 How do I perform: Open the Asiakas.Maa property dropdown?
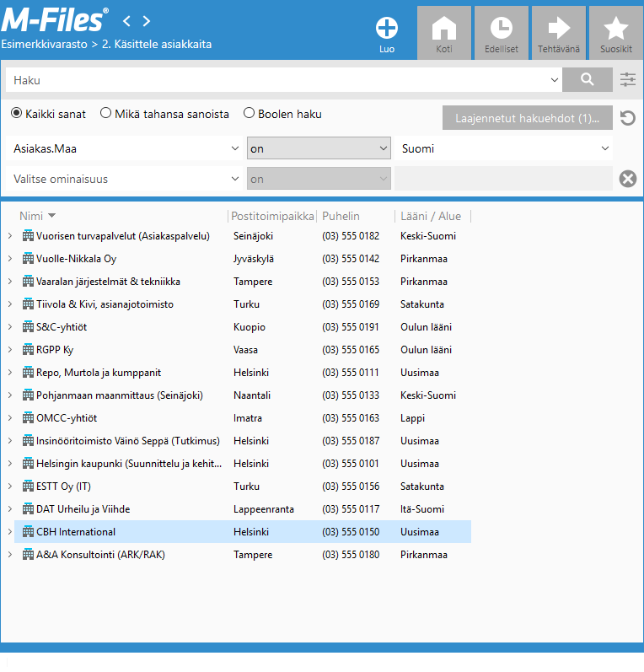(x=125, y=148)
